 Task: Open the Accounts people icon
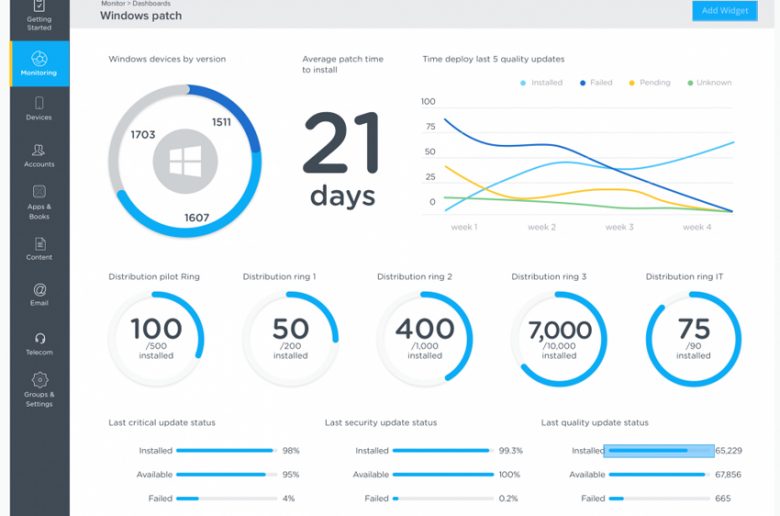tap(39, 150)
